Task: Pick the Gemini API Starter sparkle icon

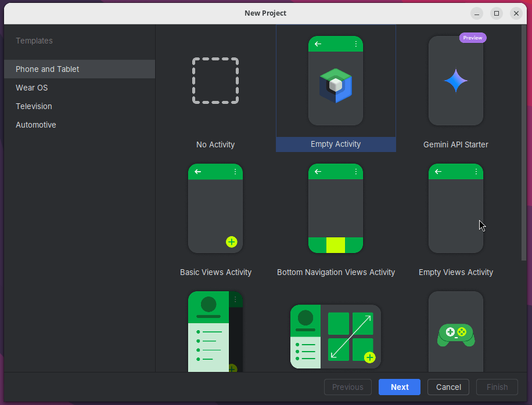Action: coord(456,81)
